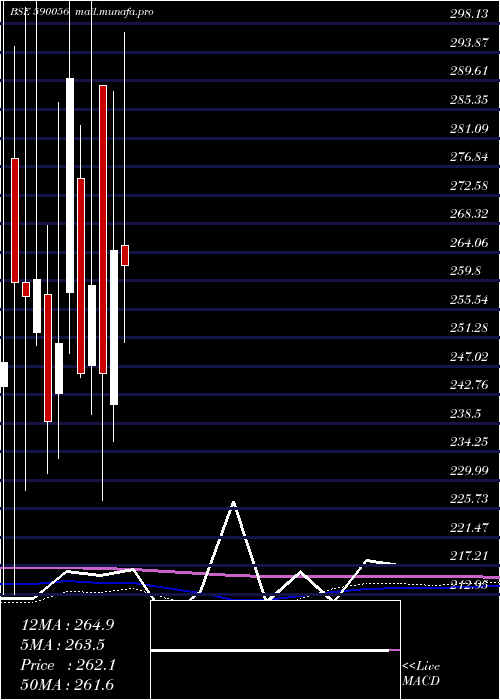
Task: Click the 234.25 price axis label
Action: click(469, 442)
